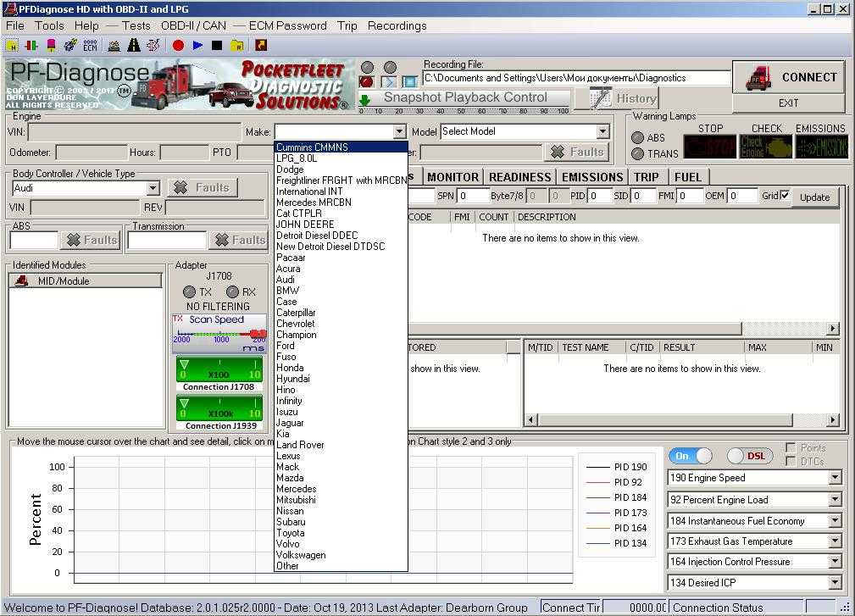Screen dimensions: 855x616
Task: Click the Recording File path field
Action: [x=576, y=78]
